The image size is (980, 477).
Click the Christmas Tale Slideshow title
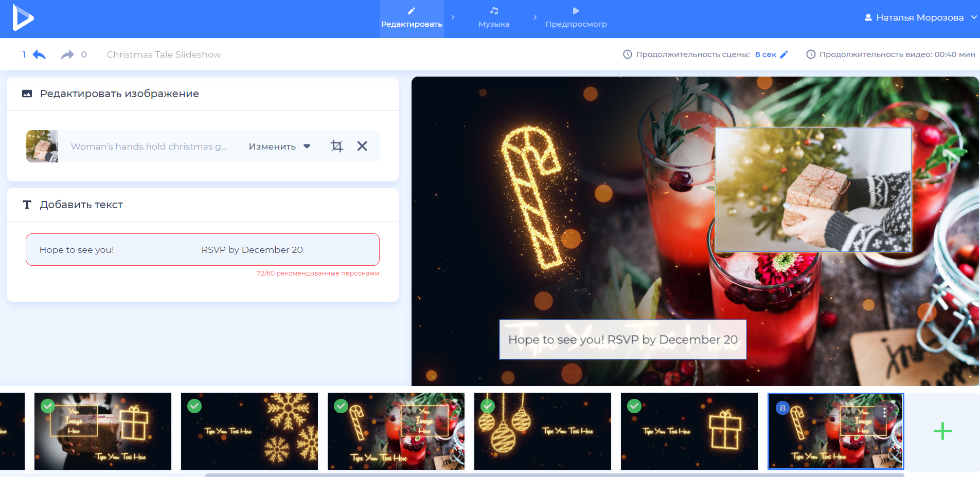click(x=164, y=54)
